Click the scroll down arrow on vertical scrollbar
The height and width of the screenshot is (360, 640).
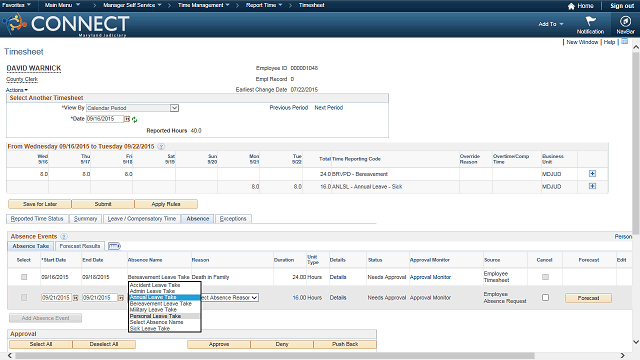tap(636, 342)
